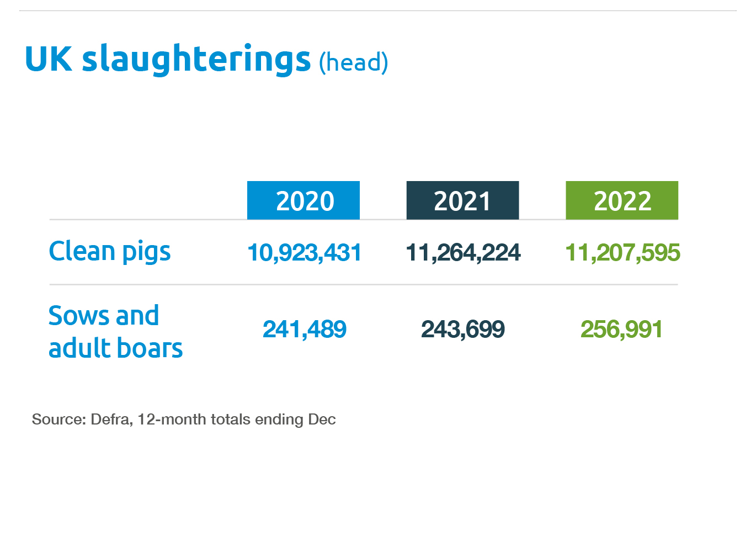Select the "UK slaughterings" title text
The image size is (756, 552).
click(168, 59)
